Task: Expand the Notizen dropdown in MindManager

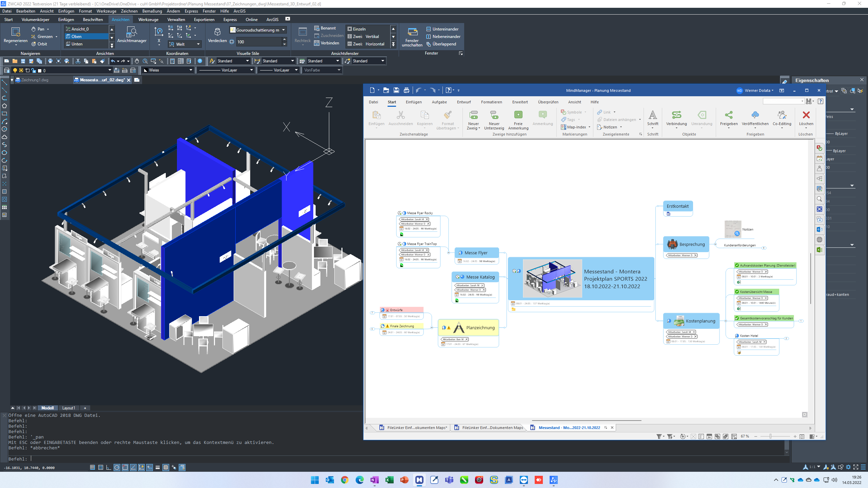Action: coord(621,127)
